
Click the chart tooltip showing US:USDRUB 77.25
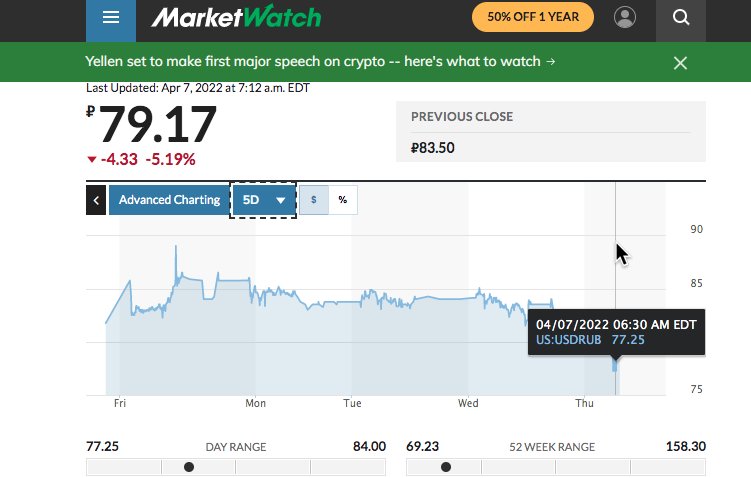(616, 332)
